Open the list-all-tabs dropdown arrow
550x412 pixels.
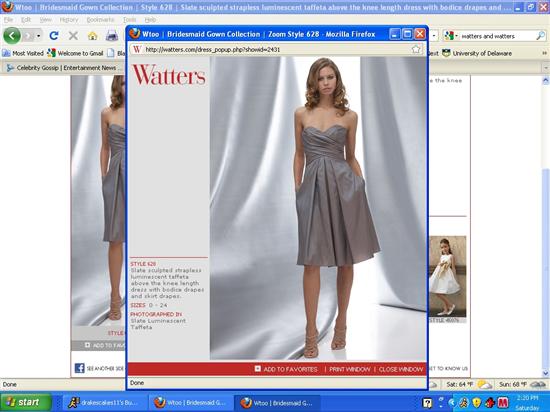tap(546, 68)
